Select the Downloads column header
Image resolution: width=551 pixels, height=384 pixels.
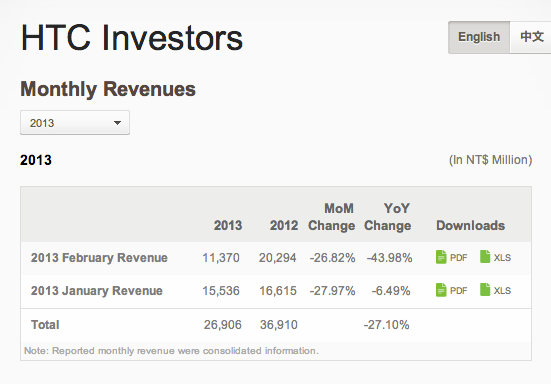pyautogui.click(x=471, y=225)
